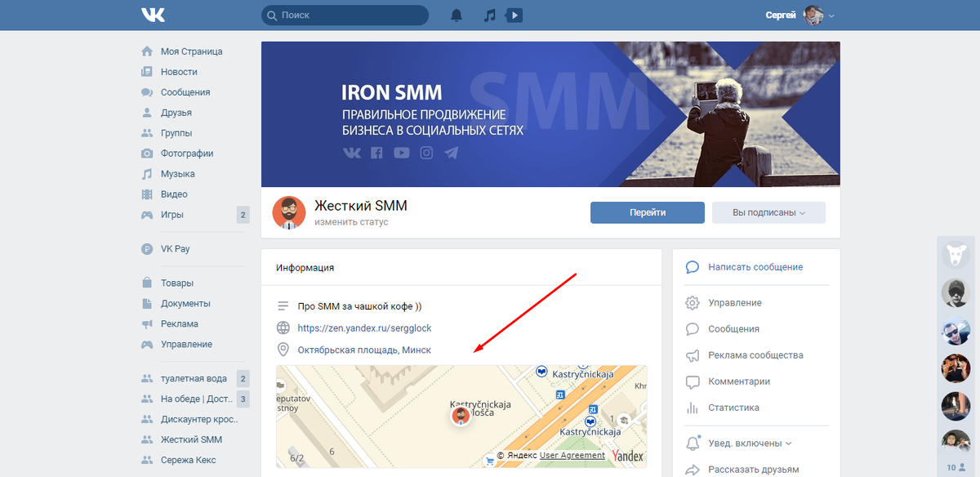Open Комментарии in the right panel
The image size is (980, 477).
click(739, 381)
